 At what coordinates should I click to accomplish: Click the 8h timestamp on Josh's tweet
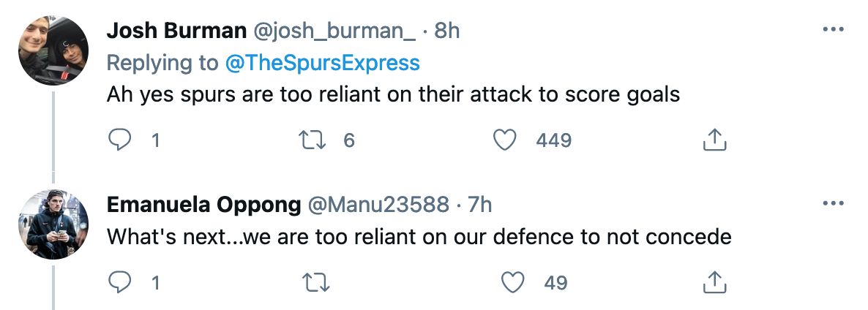click(x=446, y=31)
